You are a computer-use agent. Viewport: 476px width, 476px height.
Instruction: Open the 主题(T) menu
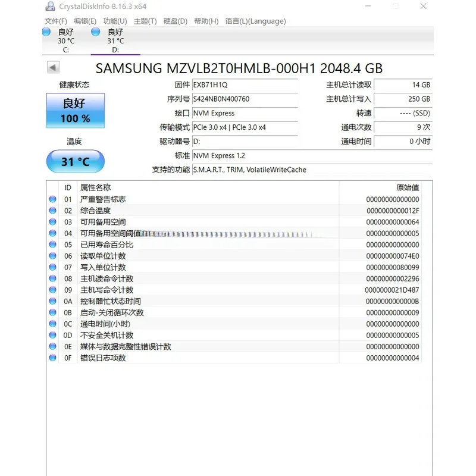145,21
